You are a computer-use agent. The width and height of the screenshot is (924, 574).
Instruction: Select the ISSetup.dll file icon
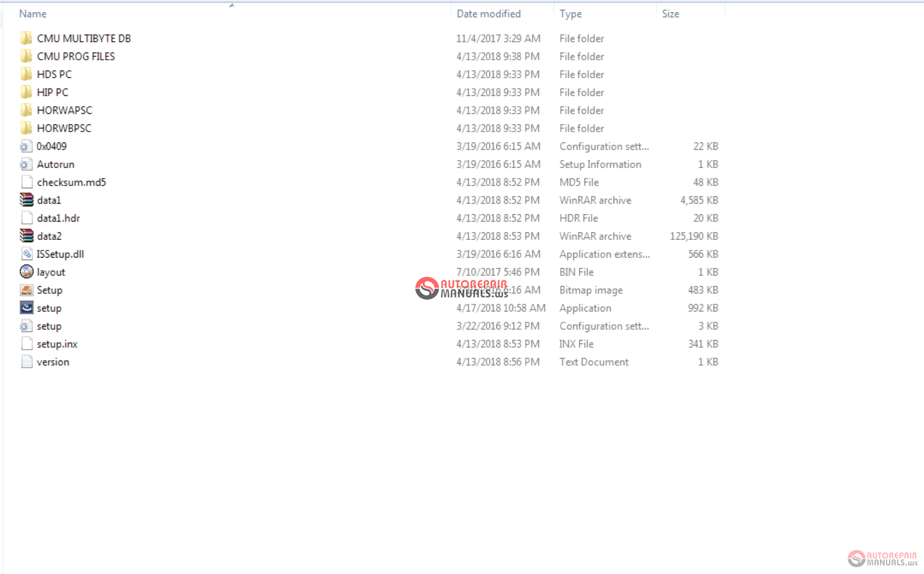tap(26, 254)
